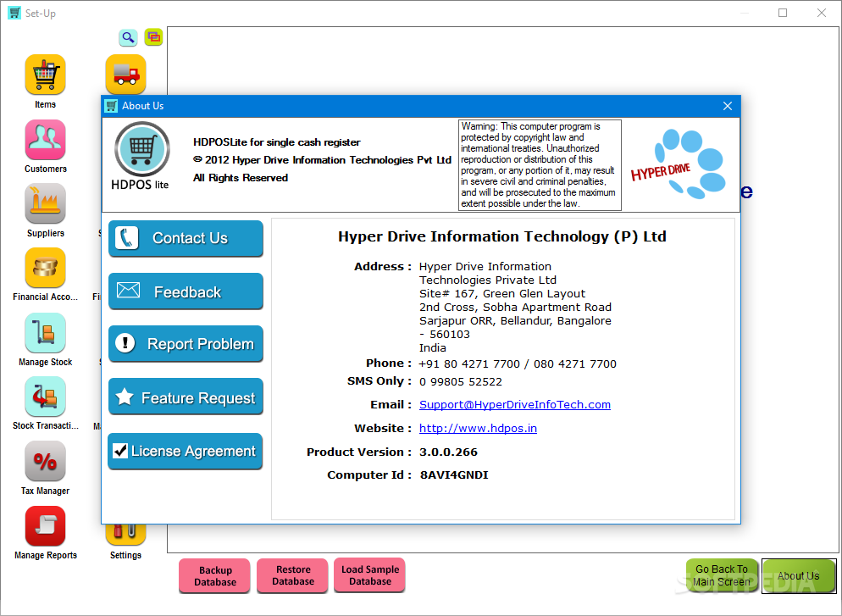Close the About Us dialog

pyautogui.click(x=728, y=106)
